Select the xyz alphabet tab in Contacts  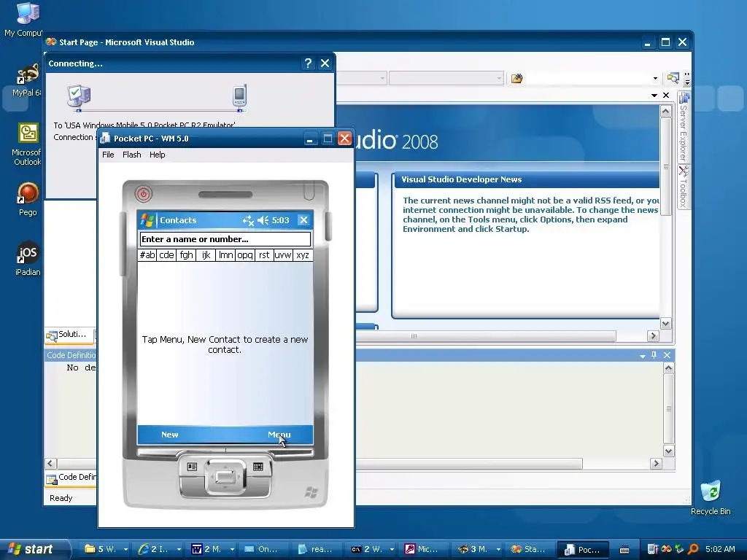click(303, 254)
